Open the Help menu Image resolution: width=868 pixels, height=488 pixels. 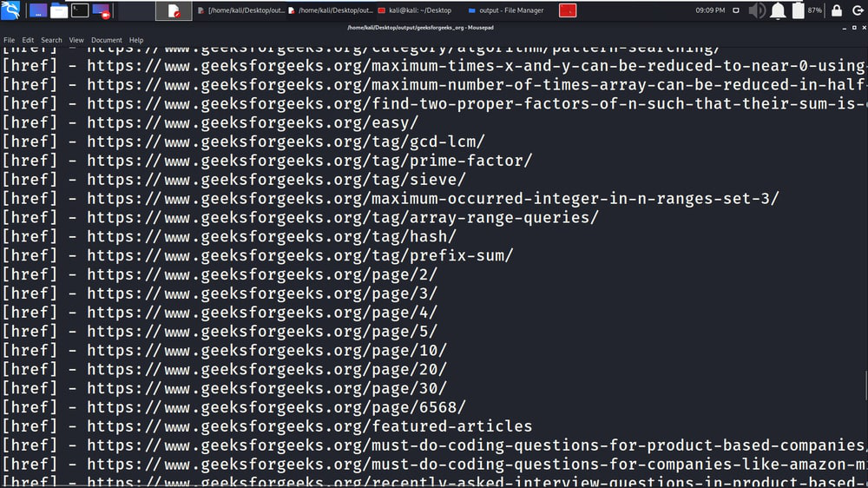point(136,40)
